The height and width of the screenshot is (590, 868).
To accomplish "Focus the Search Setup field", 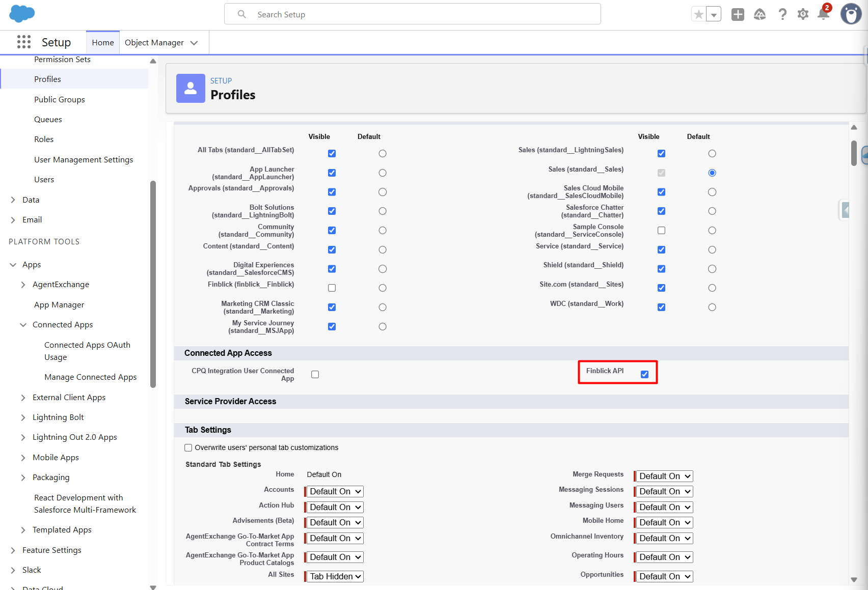I will [413, 14].
